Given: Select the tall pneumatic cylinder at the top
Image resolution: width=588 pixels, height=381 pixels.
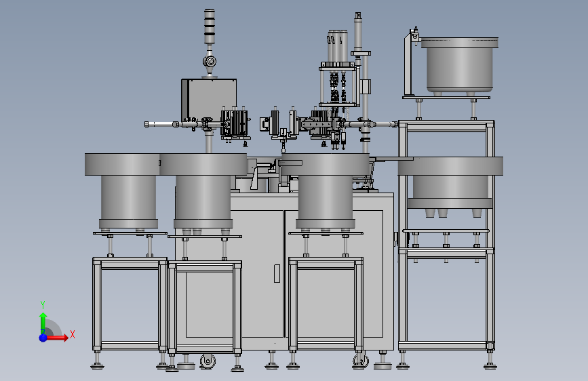Looking at the screenshot, I should [x=358, y=32].
